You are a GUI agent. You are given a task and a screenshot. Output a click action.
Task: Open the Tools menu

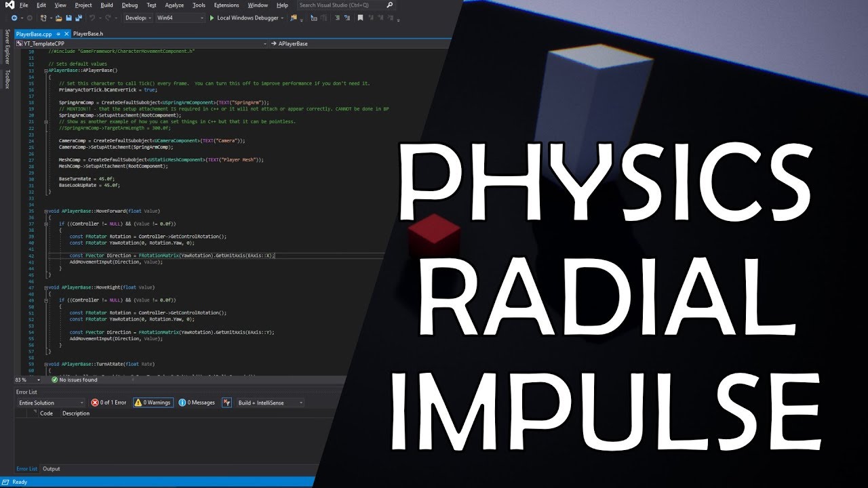point(199,5)
